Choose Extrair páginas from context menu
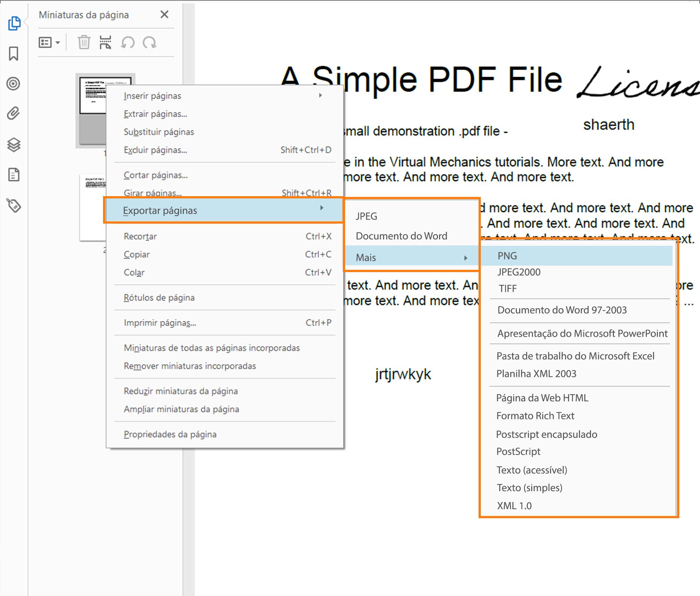700x596 pixels. pos(225,114)
